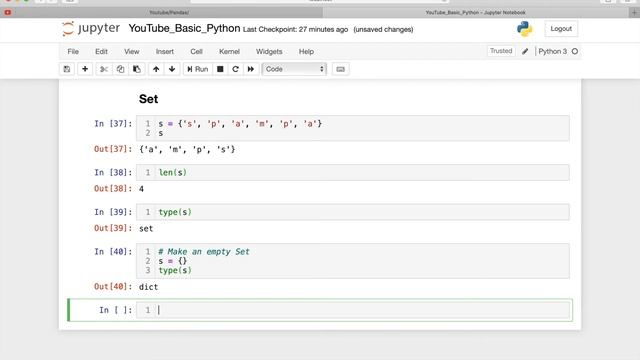Click code cell In [37] set definition
Screen dimensions: 640x360
pos(353,128)
